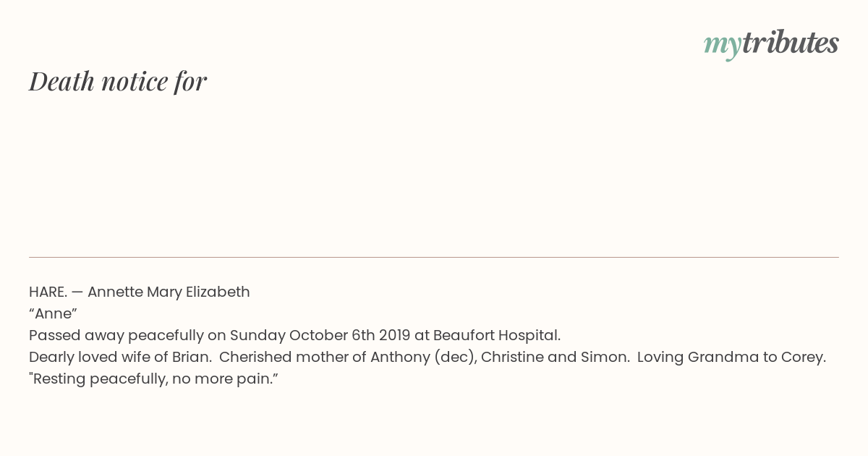The image size is (868, 456).
Task: Click the nickname "Anne" line
Action: (53, 313)
